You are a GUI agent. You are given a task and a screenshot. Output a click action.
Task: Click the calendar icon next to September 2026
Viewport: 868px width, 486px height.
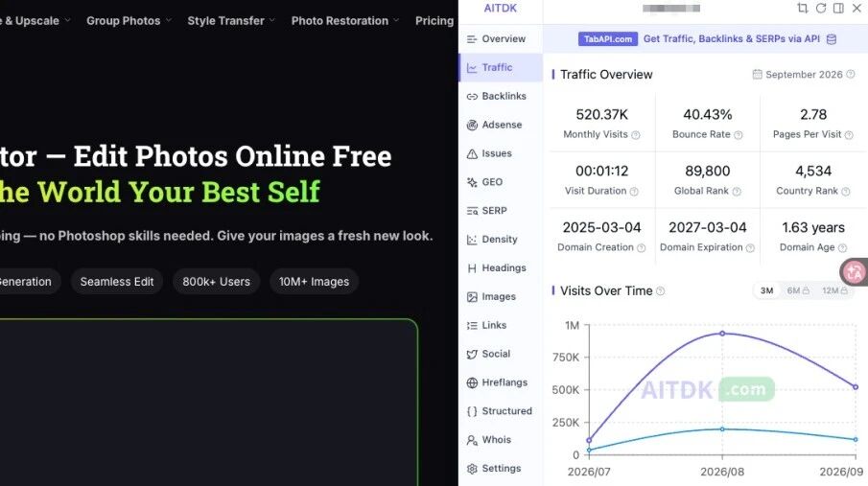coord(757,74)
